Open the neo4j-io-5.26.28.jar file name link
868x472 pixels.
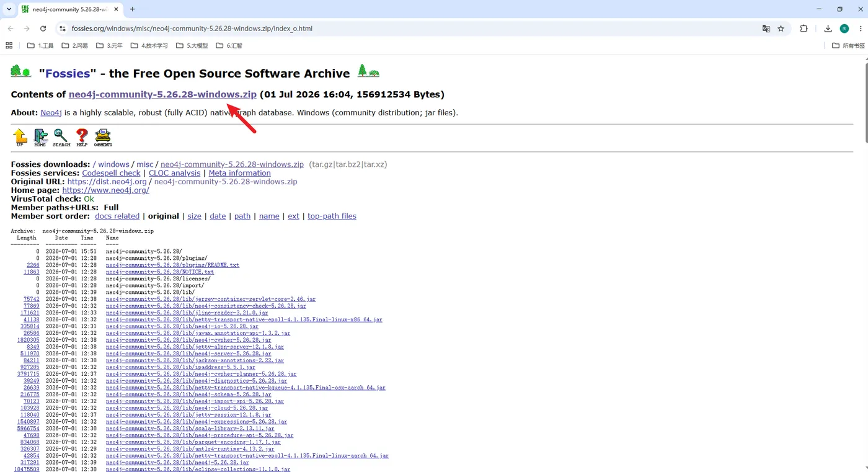click(x=182, y=326)
